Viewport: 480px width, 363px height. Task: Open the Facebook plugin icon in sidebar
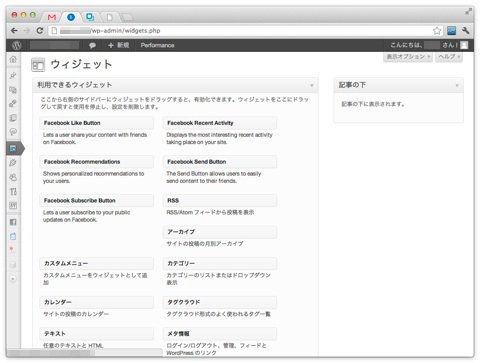(x=13, y=222)
